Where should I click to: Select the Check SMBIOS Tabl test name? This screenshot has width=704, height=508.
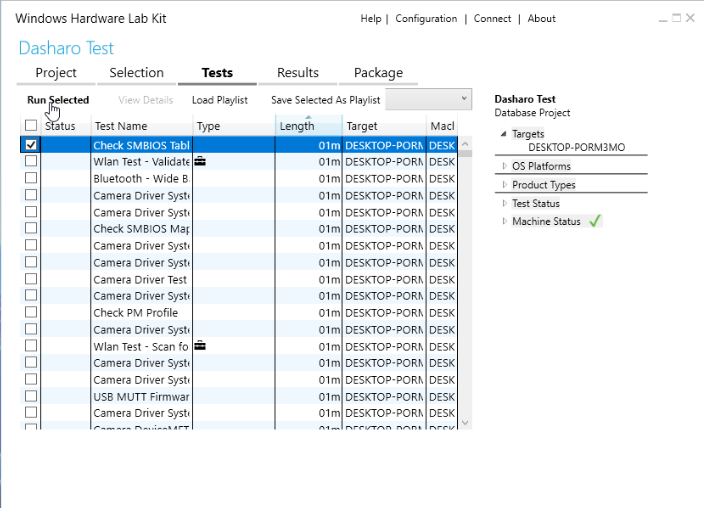point(141,145)
